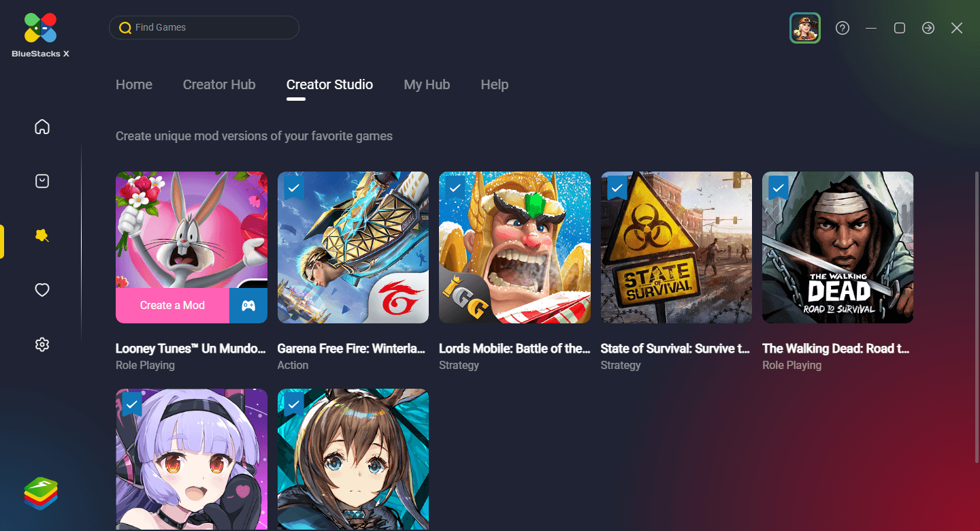
Task: Open the brown-haired anime girl game thumbnail
Action: point(353,460)
